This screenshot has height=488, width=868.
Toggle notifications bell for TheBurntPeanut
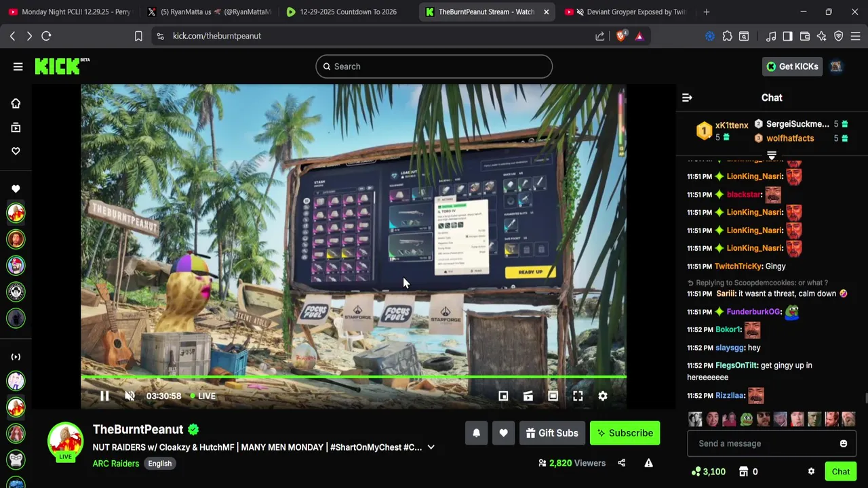[x=476, y=433]
